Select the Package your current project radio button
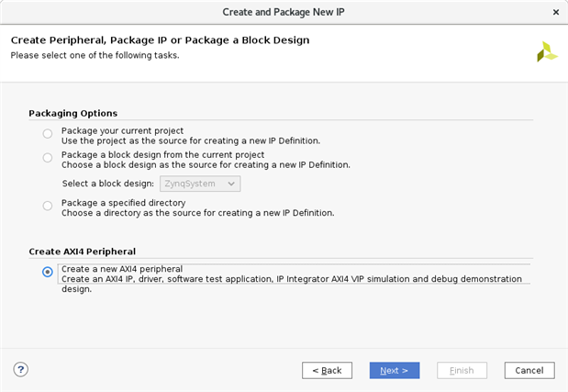Image resolution: width=568 pixels, height=392 pixels. tap(48, 134)
